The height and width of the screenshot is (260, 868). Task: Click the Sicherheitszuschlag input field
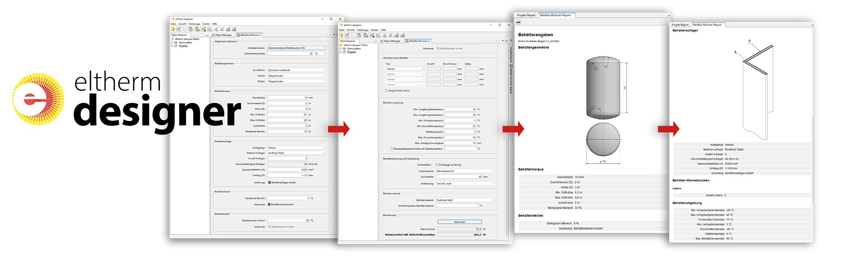(290, 53)
